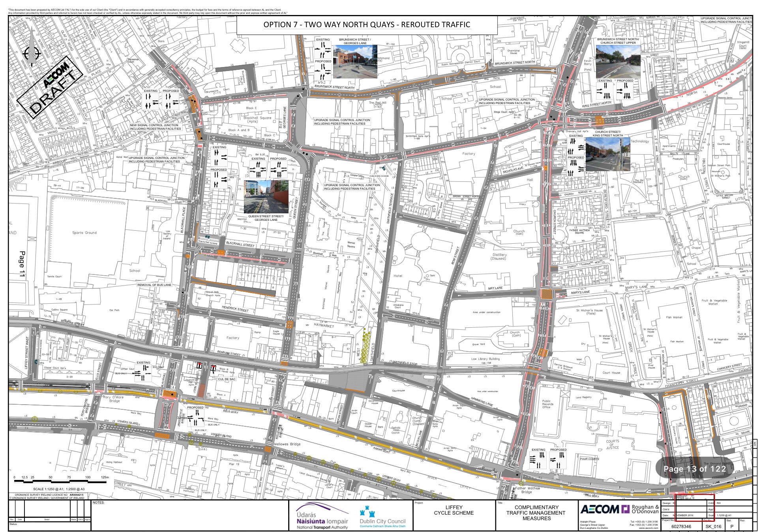Click the Existing lane diagram beside Blackhall Place at Ellis Quay
This screenshot has height=532, width=763.
(143, 373)
